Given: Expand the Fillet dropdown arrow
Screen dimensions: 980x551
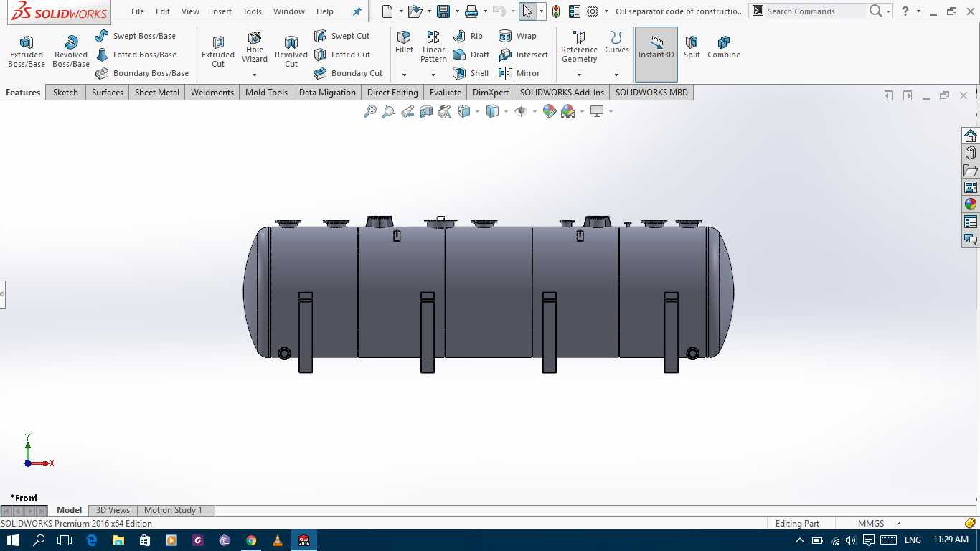Looking at the screenshot, I should tap(404, 75).
